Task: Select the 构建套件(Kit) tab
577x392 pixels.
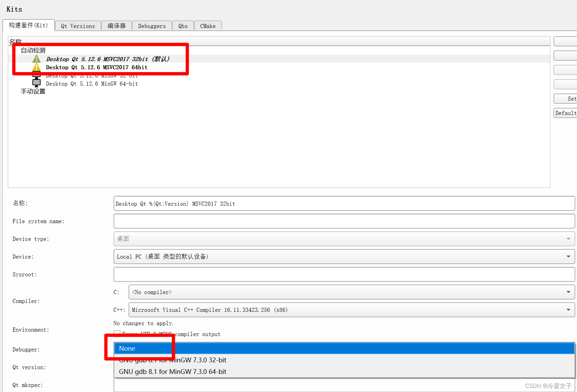Action: coord(28,25)
